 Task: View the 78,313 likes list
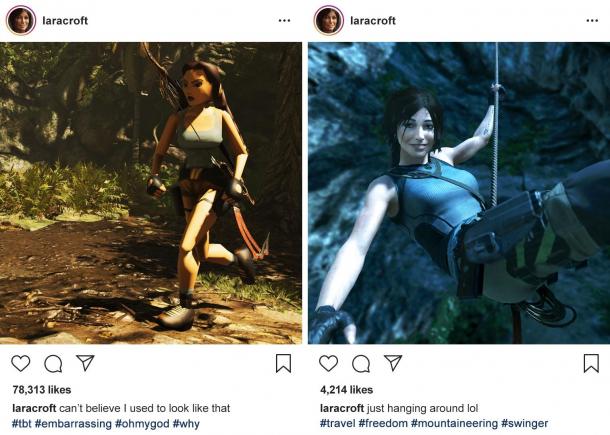pyautogui.click(x=42, y=390)
